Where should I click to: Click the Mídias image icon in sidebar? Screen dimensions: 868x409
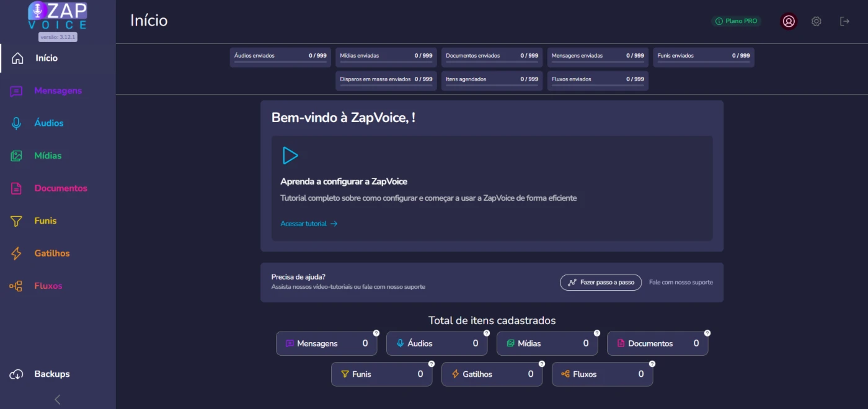coord(17,156)
